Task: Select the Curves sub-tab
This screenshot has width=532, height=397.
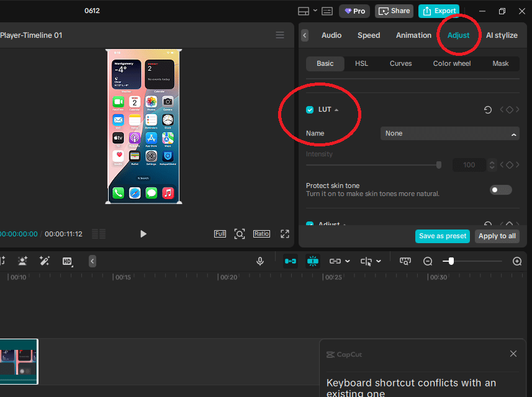Action: (400, 64)
